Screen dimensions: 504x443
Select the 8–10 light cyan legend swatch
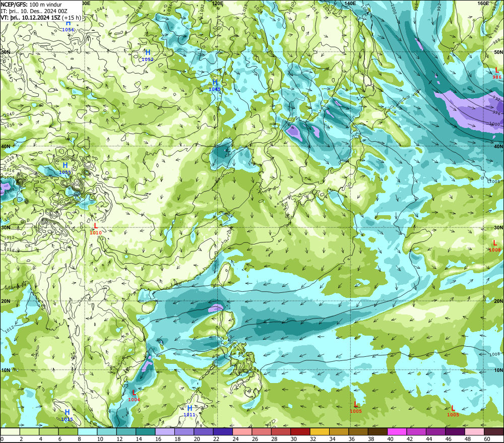pyautogui.click(x=87, y=432)
